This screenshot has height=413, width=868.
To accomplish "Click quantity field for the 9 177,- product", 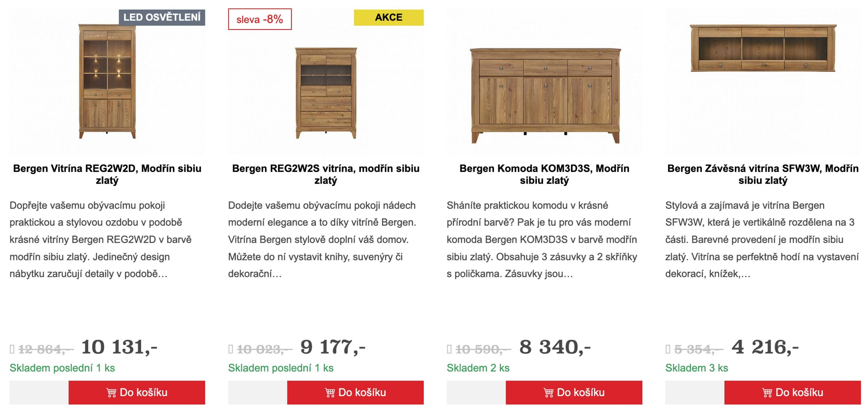I will point(257,392).
